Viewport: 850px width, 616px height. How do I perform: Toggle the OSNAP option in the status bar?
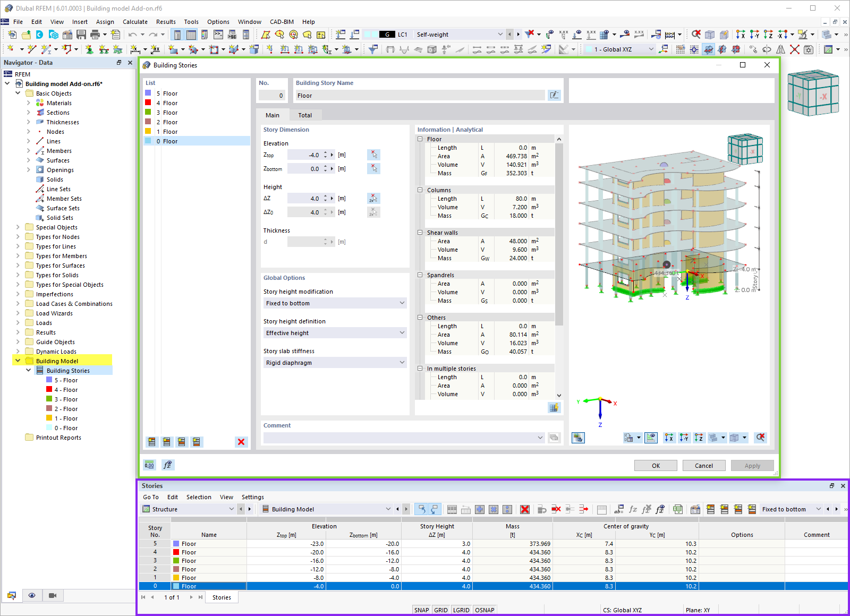[x=484, y=610]
